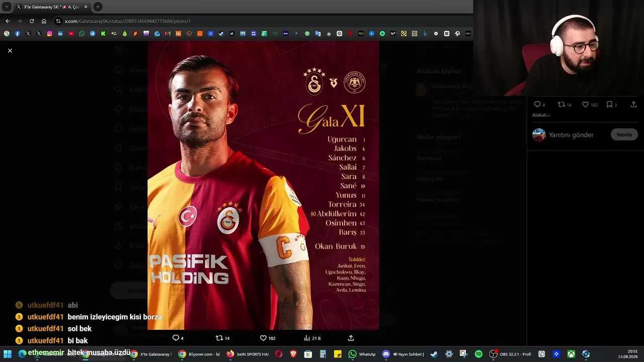Open the Instagram bookmark
644x362 pixels.
pyautogui.click(x=49, y=34)
